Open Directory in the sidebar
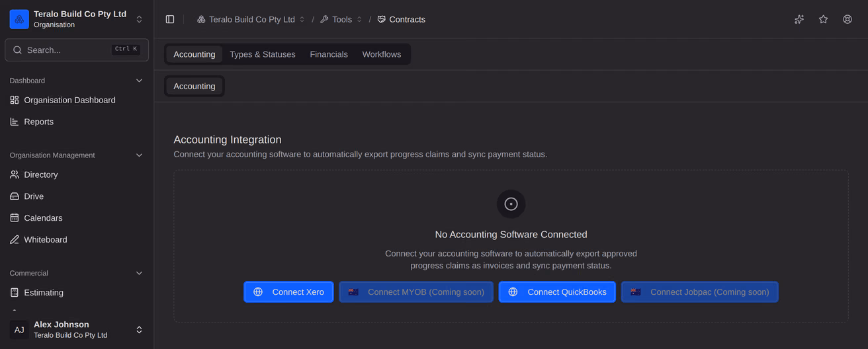The image size is (868, 349). point(76,174)
